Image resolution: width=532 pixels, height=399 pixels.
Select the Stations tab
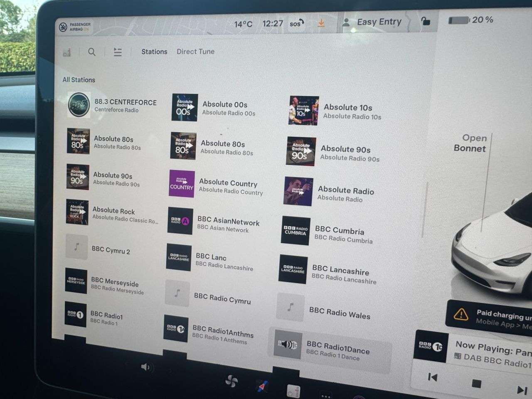pos(154,52)
